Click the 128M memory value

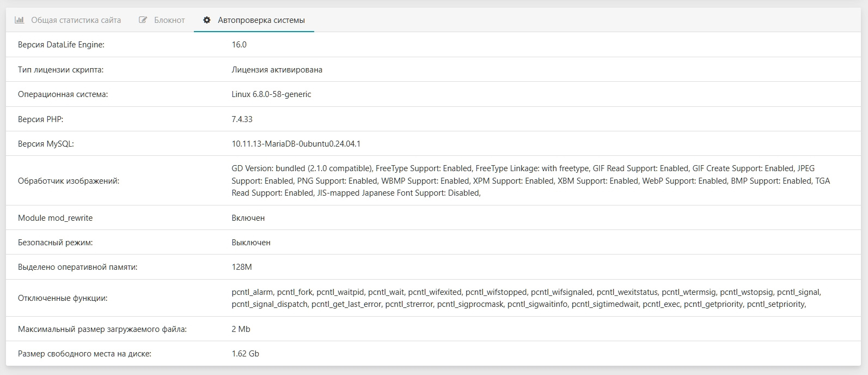point(241,267)
